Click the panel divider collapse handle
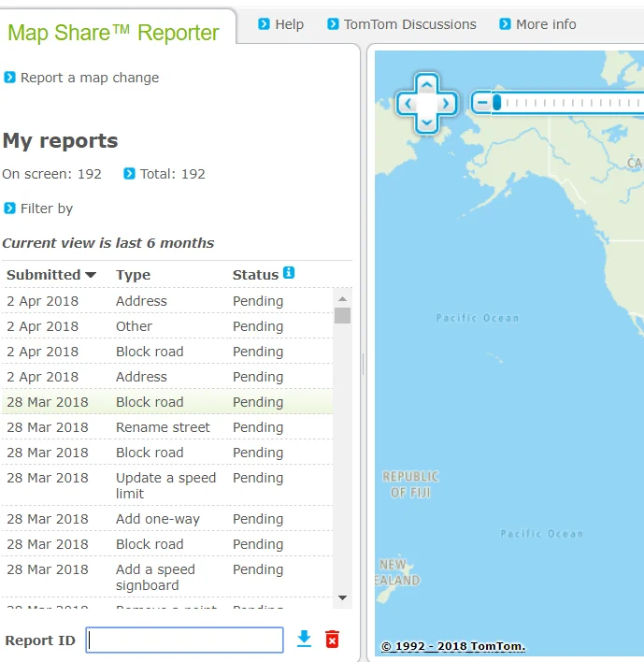The height and width of the screenshot is (662, 644). 363,364
